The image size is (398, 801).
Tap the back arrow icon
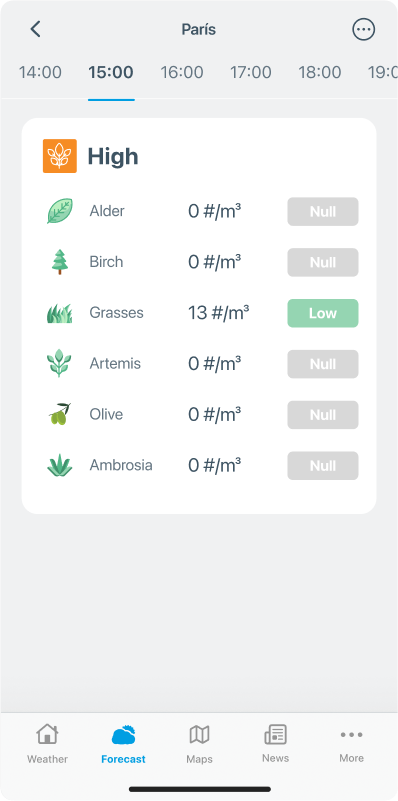[35, 29]
